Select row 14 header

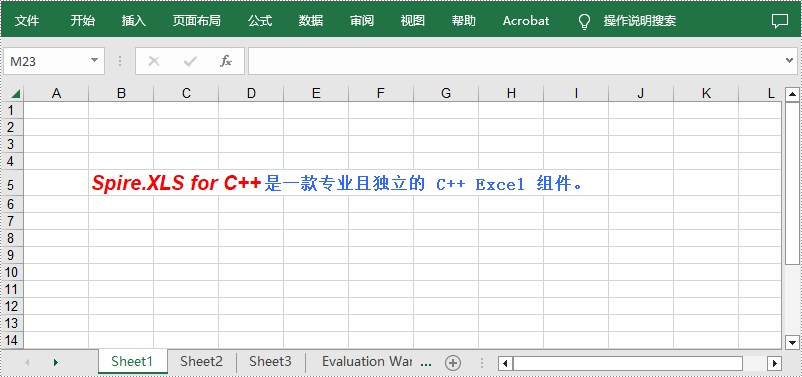point(12,340)
